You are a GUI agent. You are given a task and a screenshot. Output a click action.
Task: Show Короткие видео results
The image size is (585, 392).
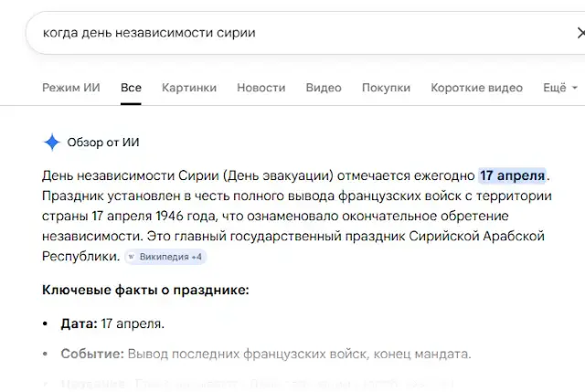point(477,88)
